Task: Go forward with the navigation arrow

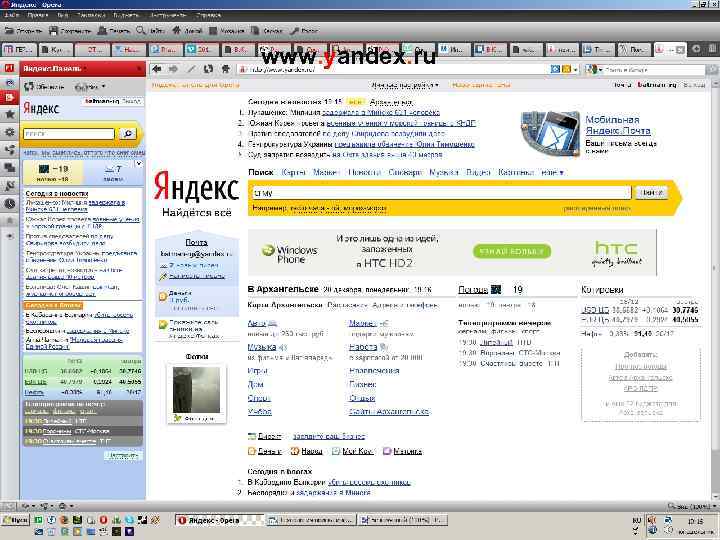Action: click(173, 69)
